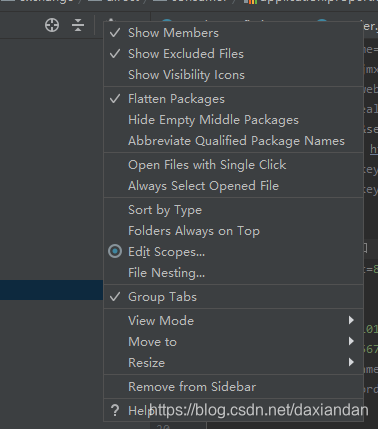Click the Help question mark icon

point(115,410)
